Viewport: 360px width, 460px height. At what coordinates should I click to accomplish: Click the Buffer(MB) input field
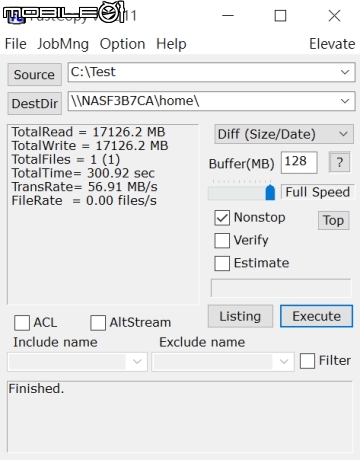tap(299, 162)
